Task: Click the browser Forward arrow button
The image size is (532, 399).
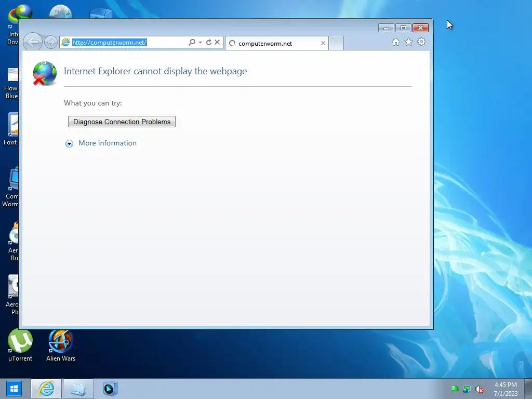Action: pos(51,42)
